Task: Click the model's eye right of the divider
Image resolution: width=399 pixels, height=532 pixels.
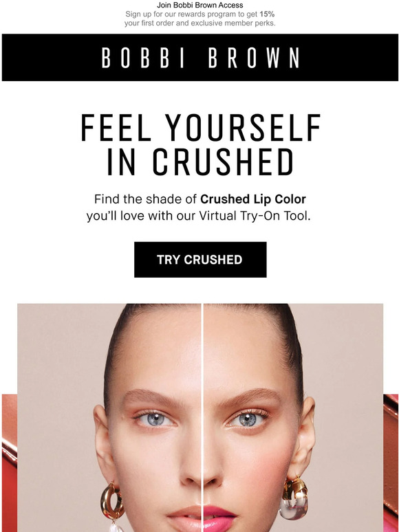Action: pos(248,420)
